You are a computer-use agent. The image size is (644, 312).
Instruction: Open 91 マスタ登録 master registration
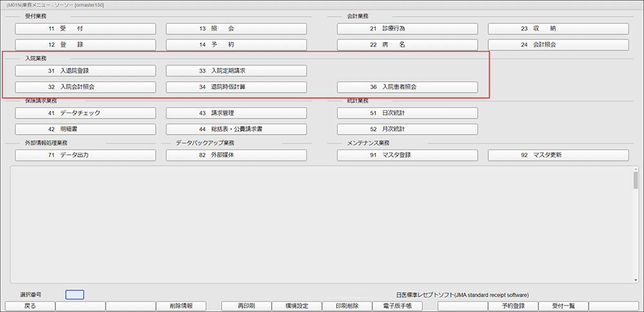[x=408, y=155]
